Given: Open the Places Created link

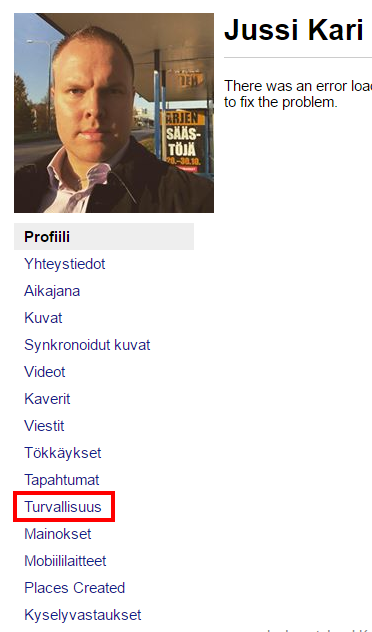Looking at the screenshot, I should click(x=75, y=588).
